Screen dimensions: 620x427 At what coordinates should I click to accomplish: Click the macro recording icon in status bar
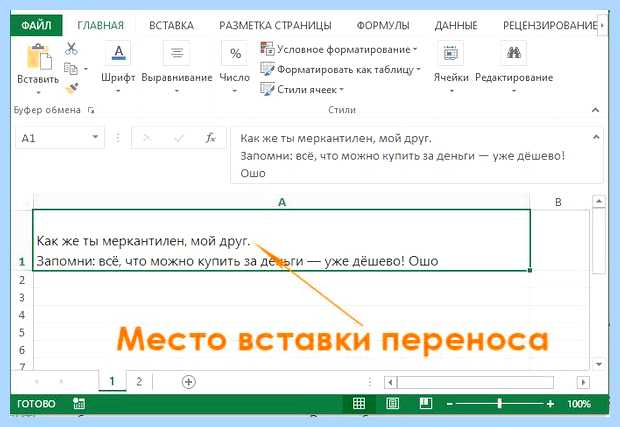pos(79,403)
